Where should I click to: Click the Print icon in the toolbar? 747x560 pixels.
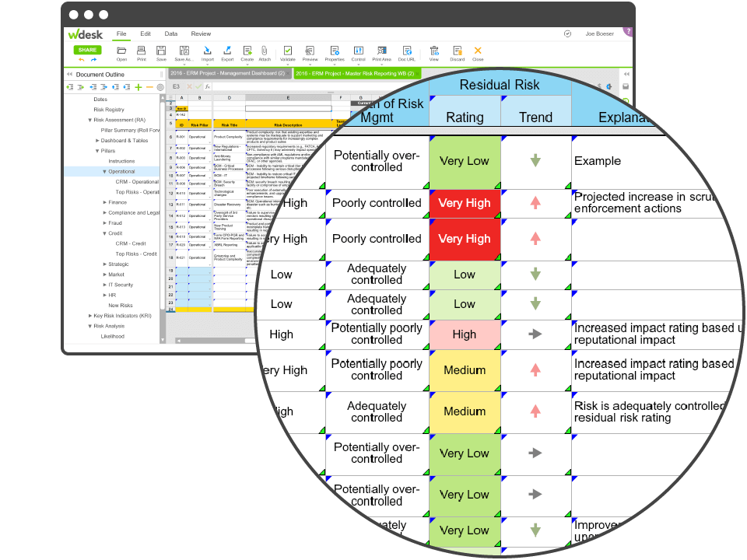tap(140, 50)
